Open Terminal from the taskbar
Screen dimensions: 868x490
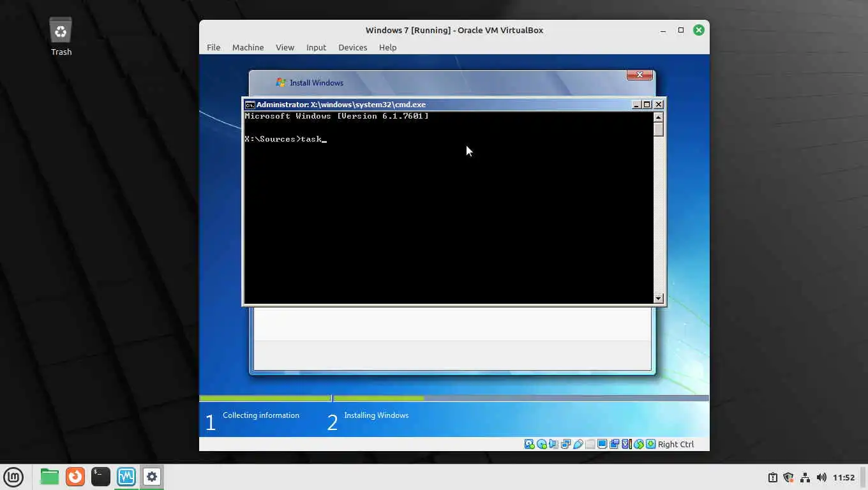click(101, 477)
